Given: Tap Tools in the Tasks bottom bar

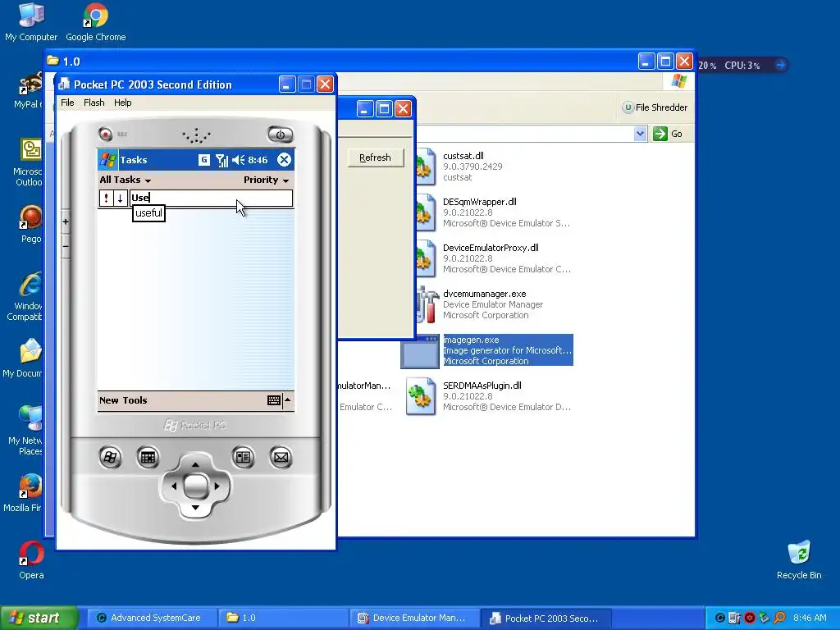Looking at the screenshot, I should (135, 400).
